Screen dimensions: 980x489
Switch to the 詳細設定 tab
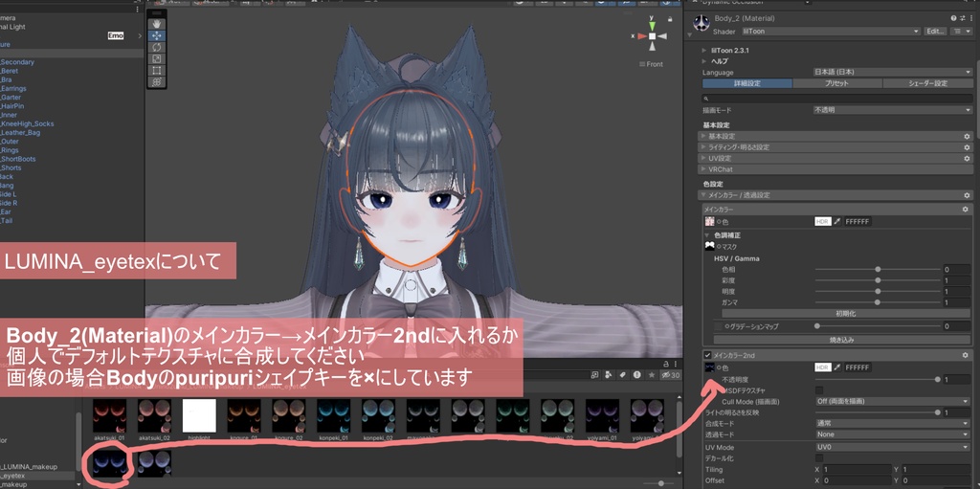coord(747,84)
